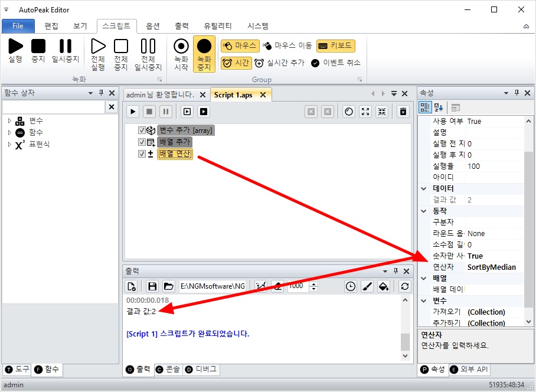536x392 pixels.
Task: Expand the 함수 tree node
Action: point(9,132)
